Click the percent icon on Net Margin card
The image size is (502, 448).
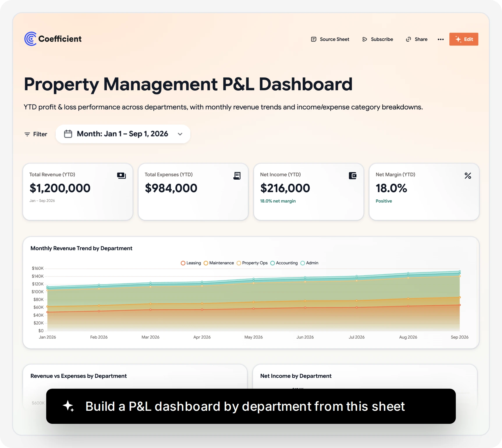tap(468, 176)
